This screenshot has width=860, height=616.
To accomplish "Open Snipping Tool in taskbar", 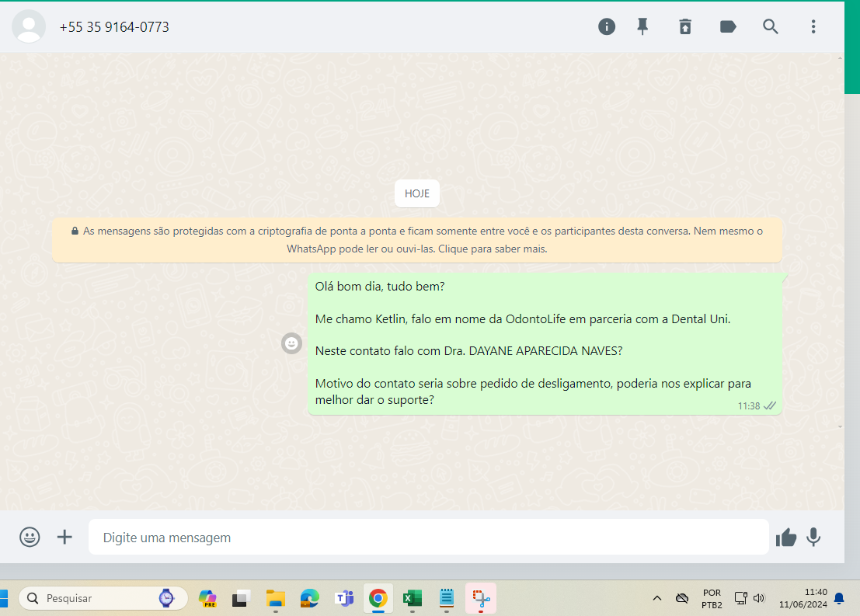I will pos(480,598).
